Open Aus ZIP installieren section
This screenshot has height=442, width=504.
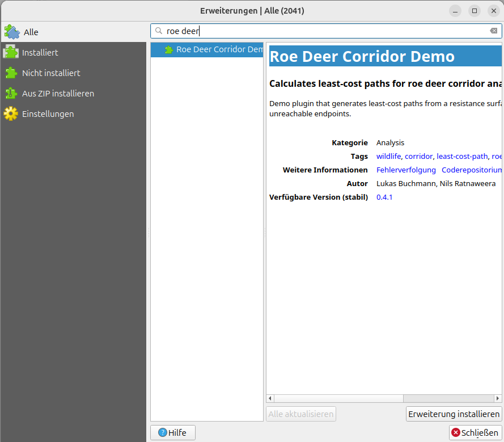[58, 94]
